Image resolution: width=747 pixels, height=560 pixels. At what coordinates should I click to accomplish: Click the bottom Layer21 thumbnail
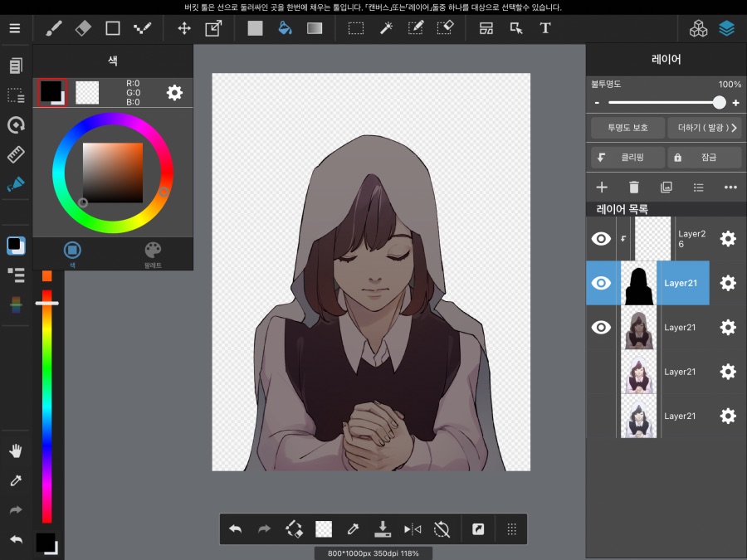pos(638,416)
